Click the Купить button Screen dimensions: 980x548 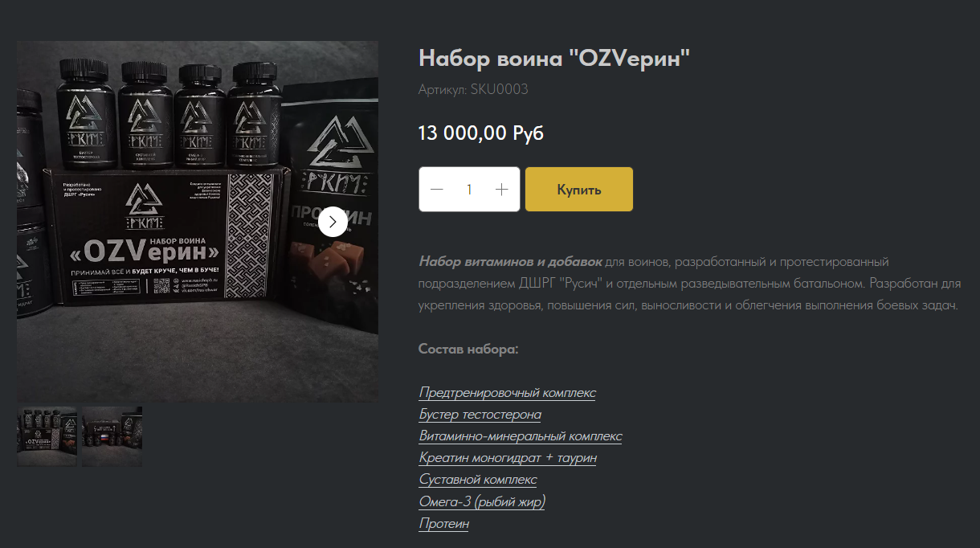coord(579,190)
